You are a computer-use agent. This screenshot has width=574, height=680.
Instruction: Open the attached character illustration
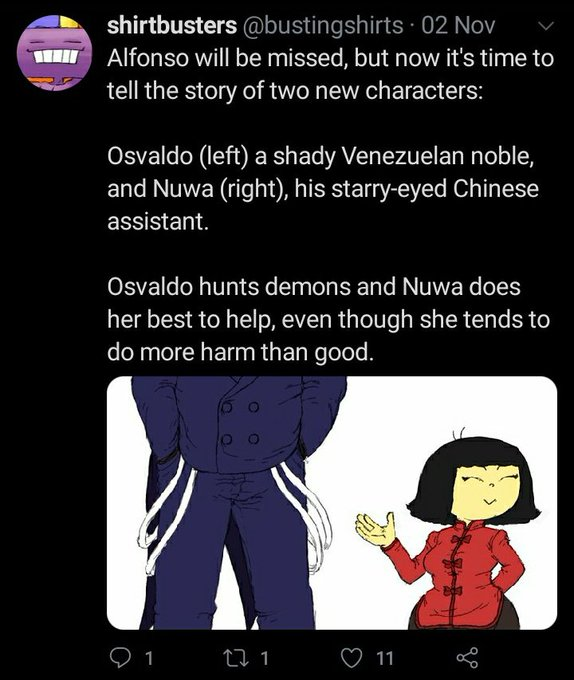pos(332,503)
